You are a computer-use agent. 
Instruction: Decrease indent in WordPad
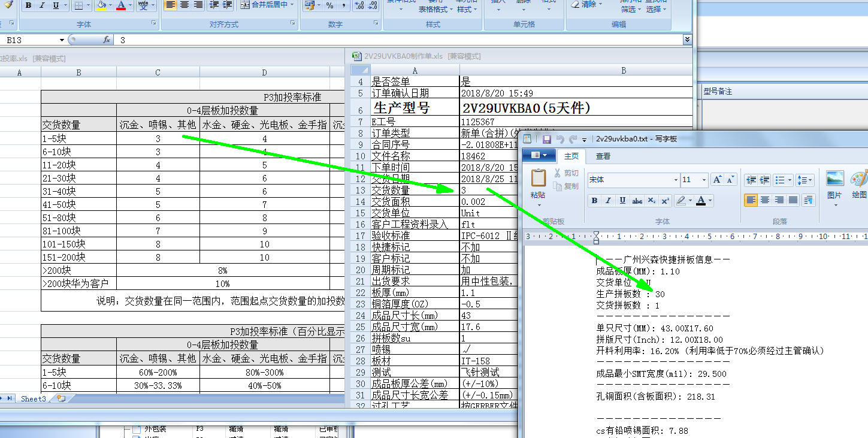(x=751, y=180)
